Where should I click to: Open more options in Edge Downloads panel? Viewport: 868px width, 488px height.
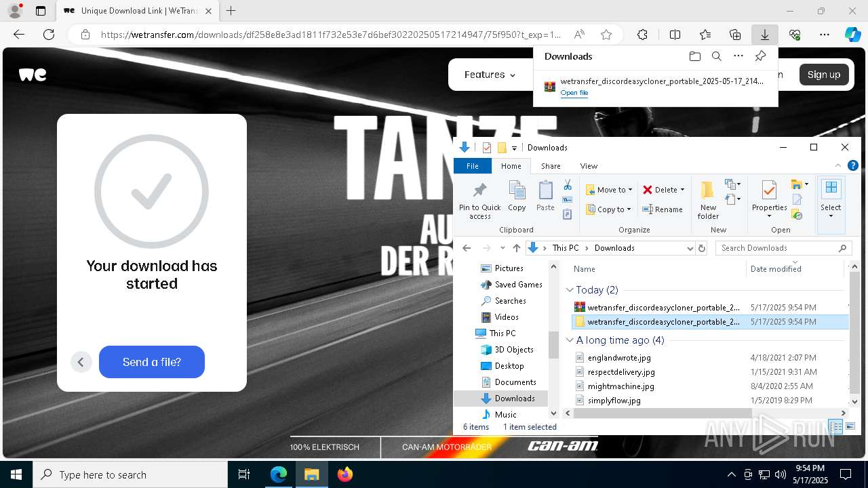pyautogui.click(x=738, y=56)
